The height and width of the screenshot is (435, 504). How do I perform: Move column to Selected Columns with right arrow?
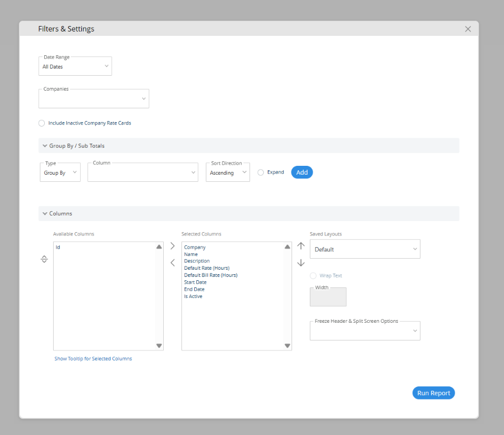pos(173,246)
